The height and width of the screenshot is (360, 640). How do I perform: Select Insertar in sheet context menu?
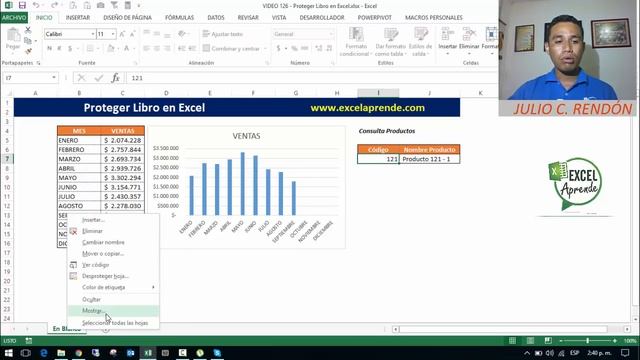pyautogui.click(x=113, y=220)
